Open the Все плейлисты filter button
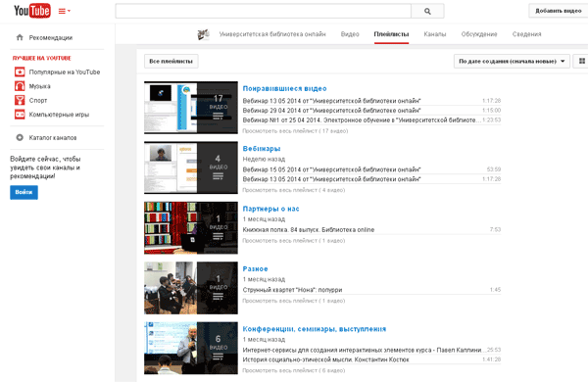 click(171, 61)
